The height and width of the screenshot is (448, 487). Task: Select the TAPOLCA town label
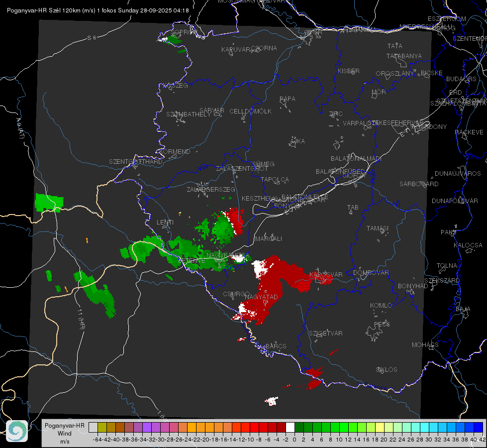pos(275,179)
